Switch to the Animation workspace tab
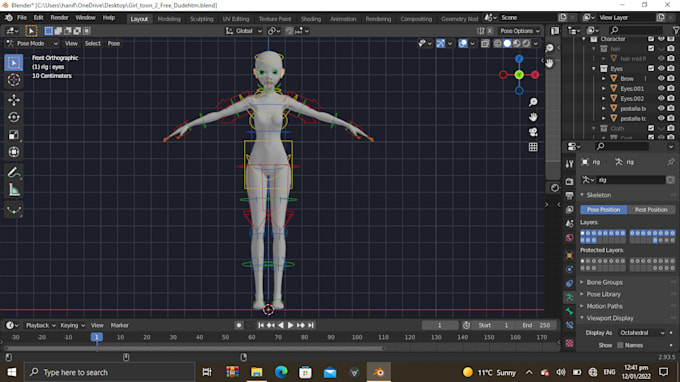680x382 pixels. point(343,19)
